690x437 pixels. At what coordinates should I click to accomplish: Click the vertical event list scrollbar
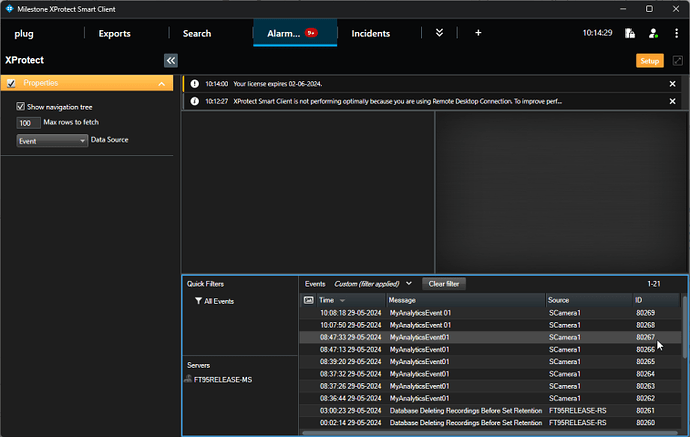click(685, 327)
